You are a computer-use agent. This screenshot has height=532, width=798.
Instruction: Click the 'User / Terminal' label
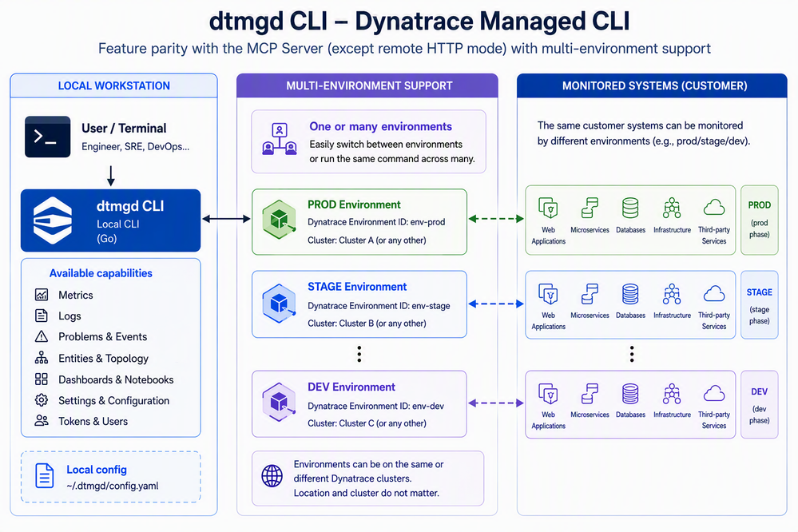124,129
